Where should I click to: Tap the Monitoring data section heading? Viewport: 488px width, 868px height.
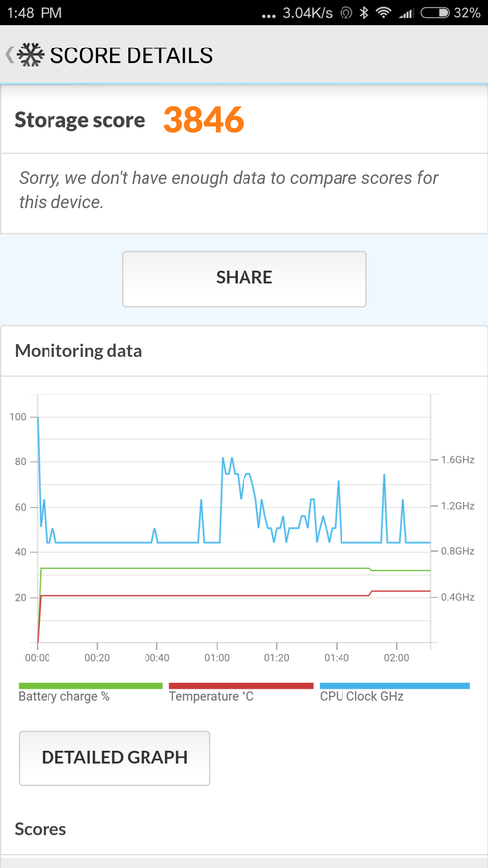78,351
